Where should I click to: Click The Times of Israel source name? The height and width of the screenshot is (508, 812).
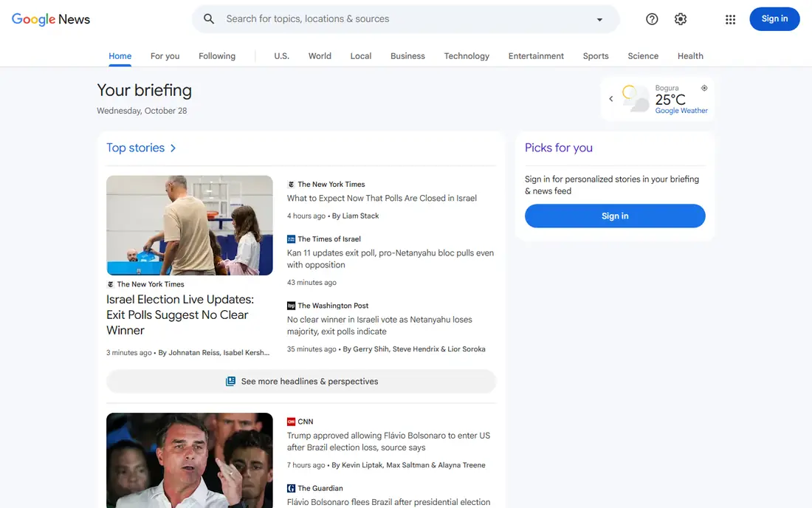329,238
